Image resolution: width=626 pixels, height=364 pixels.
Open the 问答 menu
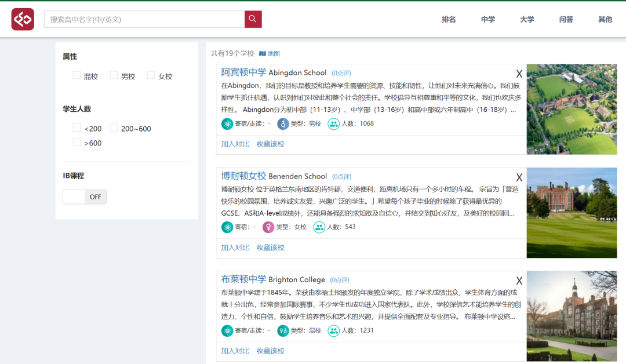tap(566, 19)
